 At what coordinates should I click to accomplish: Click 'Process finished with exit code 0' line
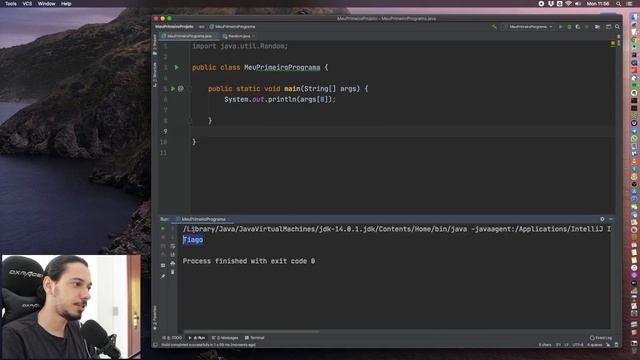249,261
